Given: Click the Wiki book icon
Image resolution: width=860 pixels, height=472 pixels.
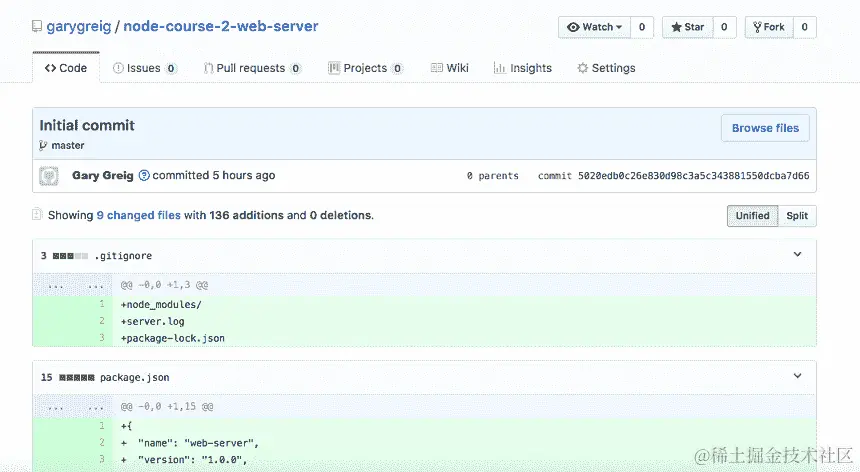Looking at the screenshot, I should [437, 68].
